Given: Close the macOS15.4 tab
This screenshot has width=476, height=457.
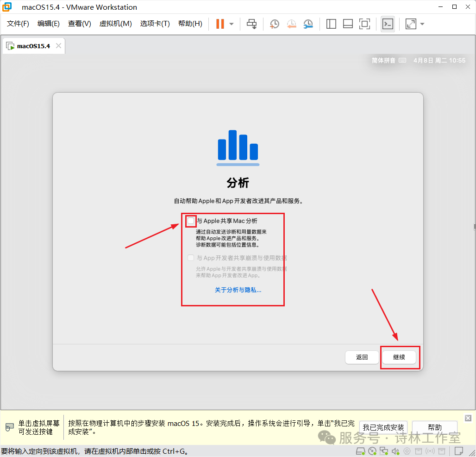Looking at the screenshot, I should click(59, 45).
